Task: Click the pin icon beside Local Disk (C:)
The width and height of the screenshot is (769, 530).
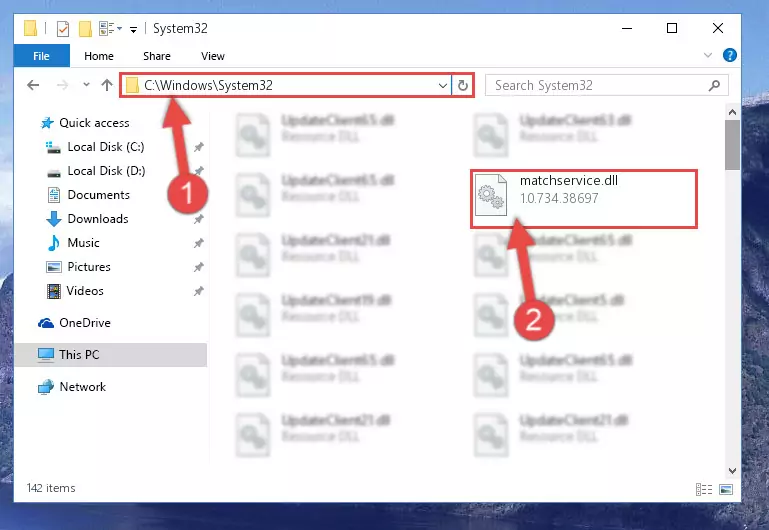Action: tap(199, 147)
